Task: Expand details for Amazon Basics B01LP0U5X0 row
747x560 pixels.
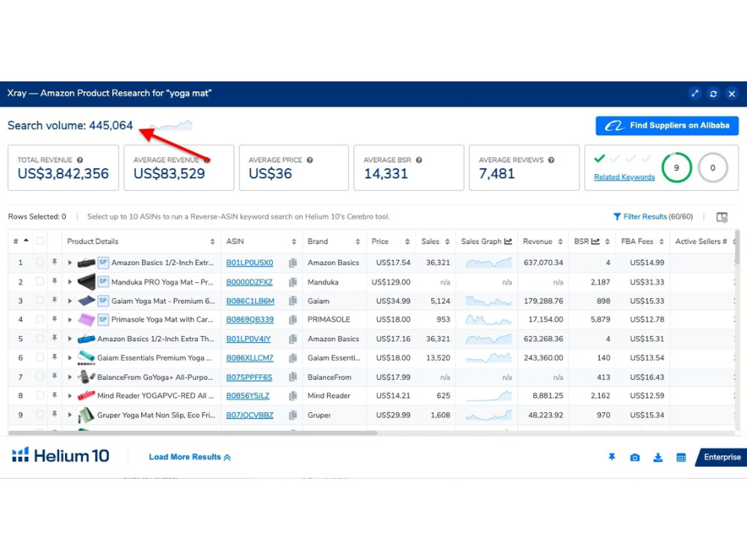Action: click(70, 262)
